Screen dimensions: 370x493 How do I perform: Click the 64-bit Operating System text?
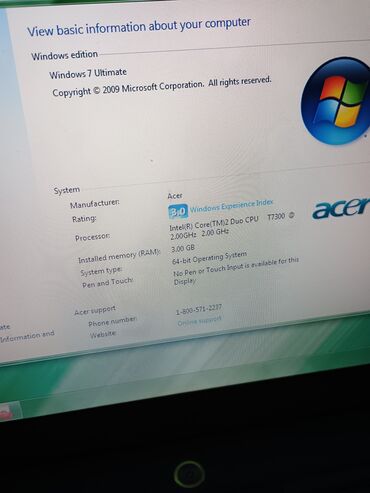(209, 258)
